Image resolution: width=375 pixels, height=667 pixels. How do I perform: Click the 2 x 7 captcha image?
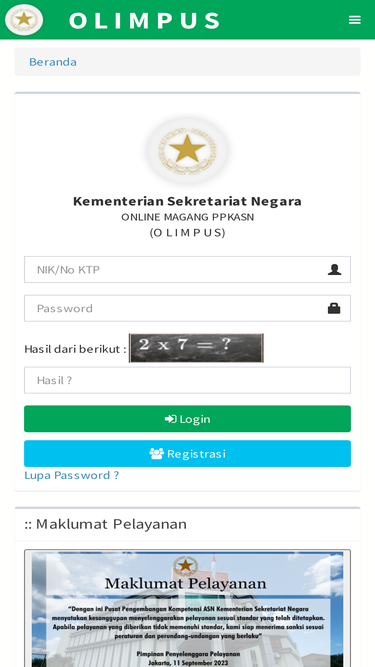(196, 348)
